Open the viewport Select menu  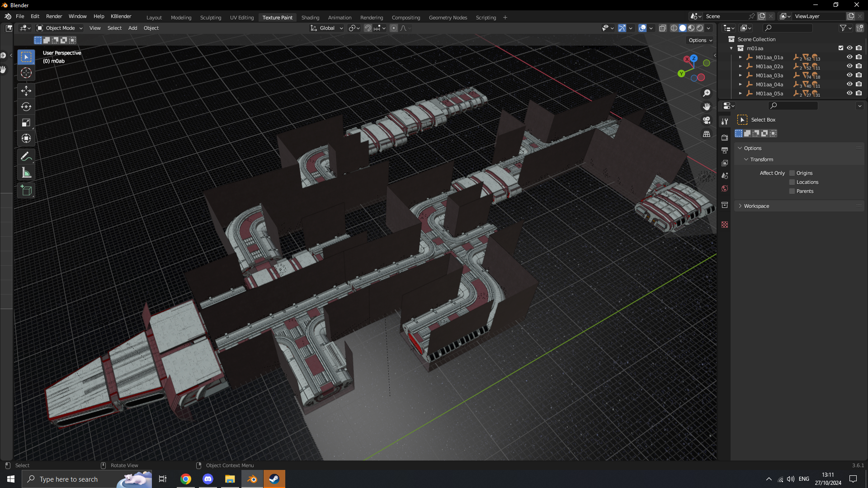click(x=114, y=28)
